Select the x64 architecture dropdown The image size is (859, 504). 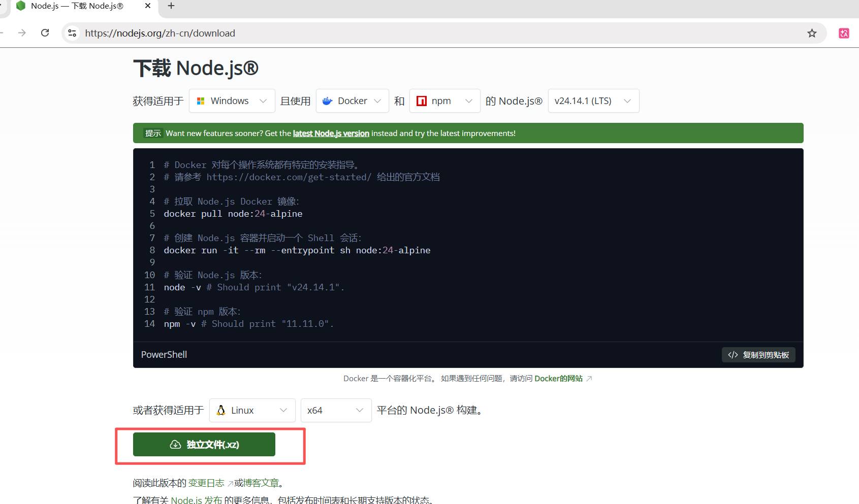tap(336, 410)
